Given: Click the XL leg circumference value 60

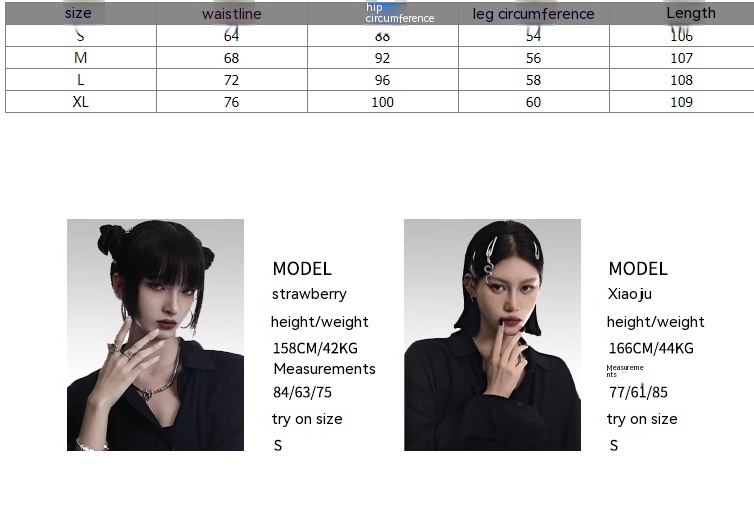Looking at the screenshot, I should [533, 102].
